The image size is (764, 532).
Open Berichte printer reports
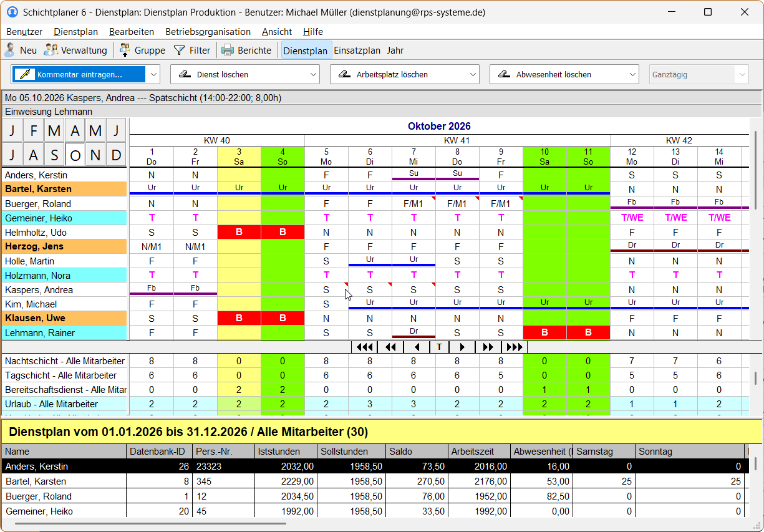coord(247,51)
